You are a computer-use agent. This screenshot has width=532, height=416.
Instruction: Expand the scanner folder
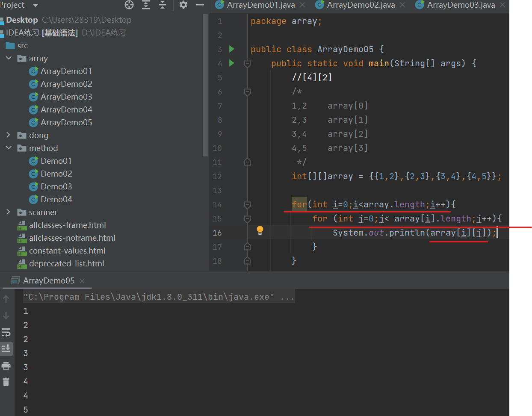9,212
